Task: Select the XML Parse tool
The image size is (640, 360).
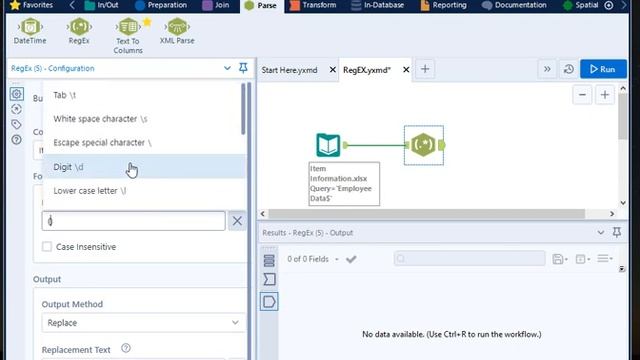Action: tap(177, 27)
